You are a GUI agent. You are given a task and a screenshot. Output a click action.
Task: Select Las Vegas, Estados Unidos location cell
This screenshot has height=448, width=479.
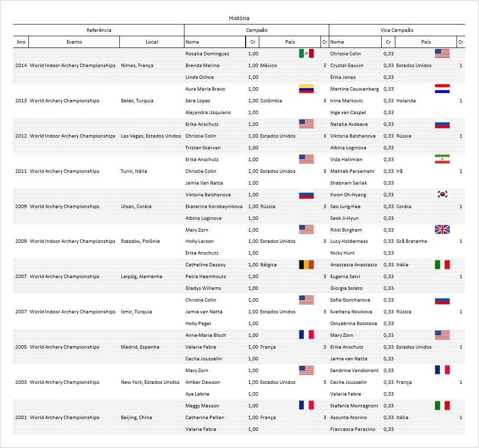point(151,136)
